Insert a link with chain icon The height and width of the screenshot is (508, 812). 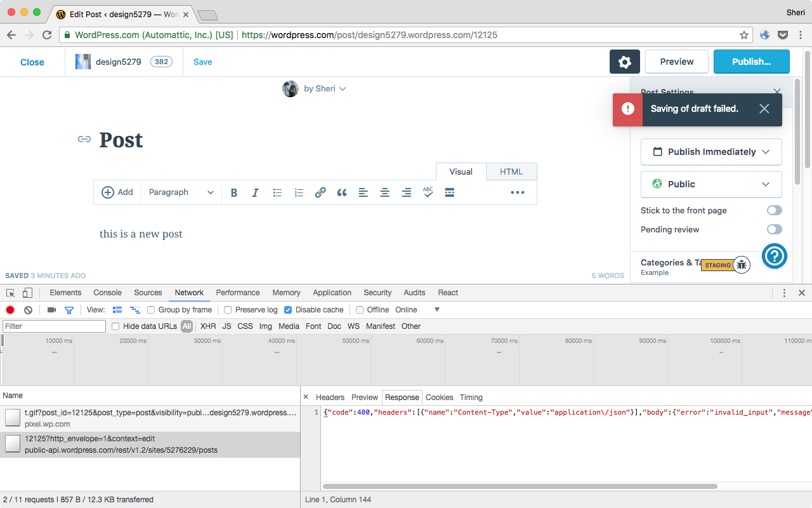(320, 192)
